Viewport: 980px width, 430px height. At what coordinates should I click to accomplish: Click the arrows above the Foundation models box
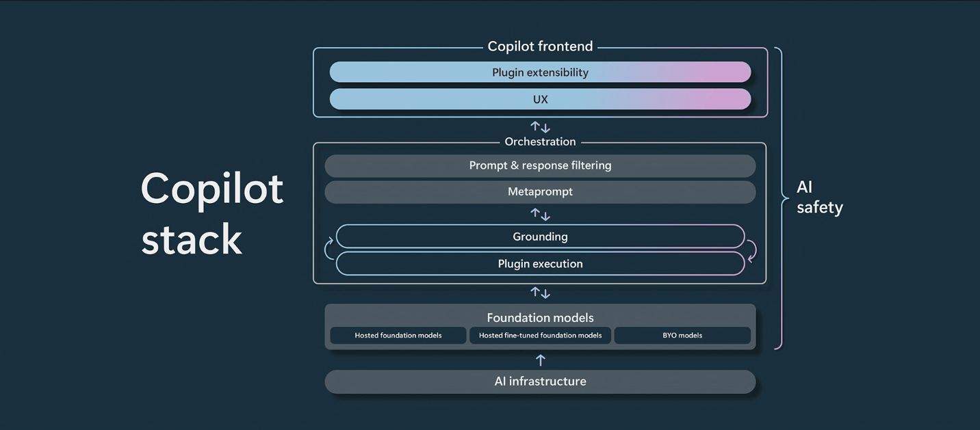[540, 293]
